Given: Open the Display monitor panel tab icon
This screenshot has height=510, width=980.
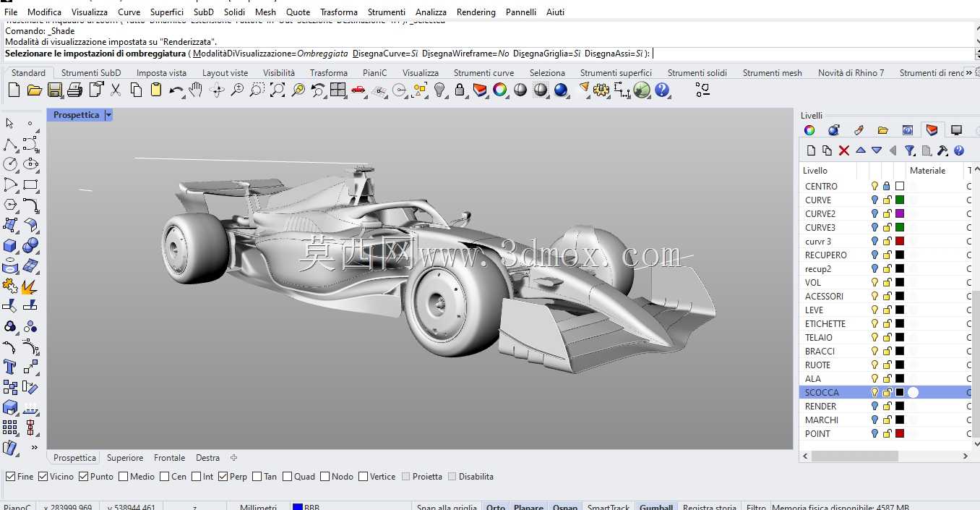Looking at the screenshot, I should (956, 130).
